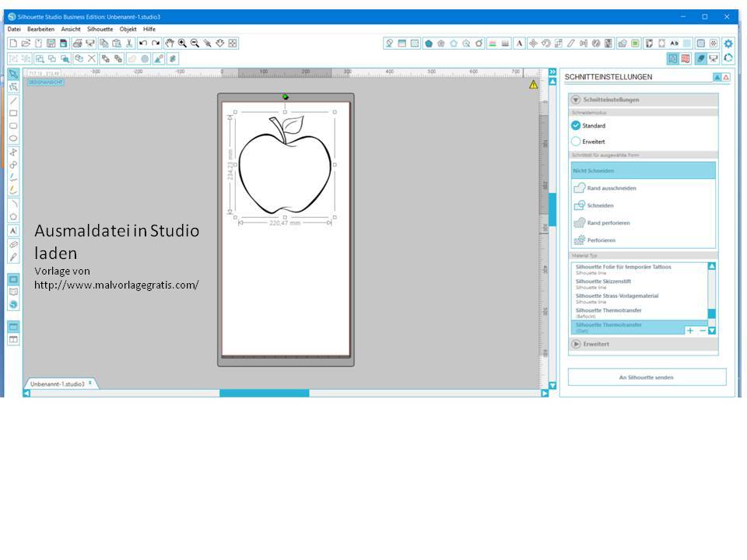This screenshot has width=747, height=560.
Task: Click the vertical canvas scrollbar thumb
Action: (552, 209)
